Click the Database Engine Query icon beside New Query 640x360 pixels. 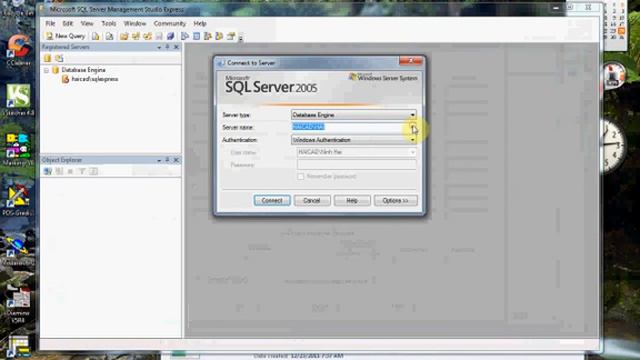pyautogui.click(x=96, y=36)
